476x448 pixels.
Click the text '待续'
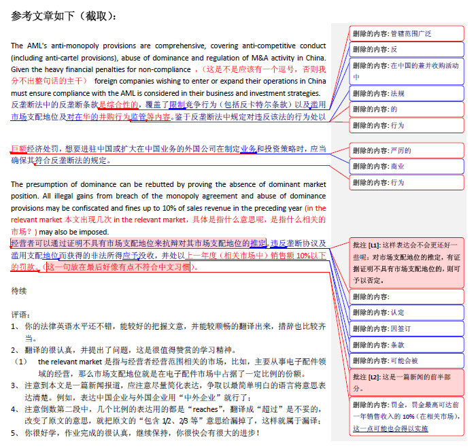[19, 291]
